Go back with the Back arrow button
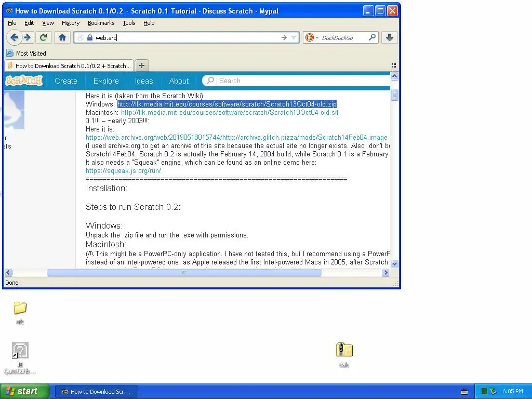Image resolution: width=532 pixels, height=399 pixels. [x=14, y=37]
